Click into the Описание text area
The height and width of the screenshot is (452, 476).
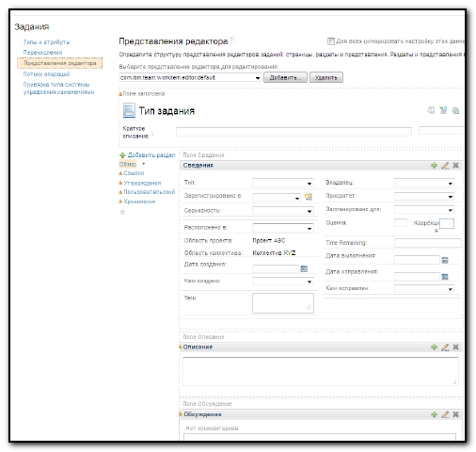tap(320, 371)
